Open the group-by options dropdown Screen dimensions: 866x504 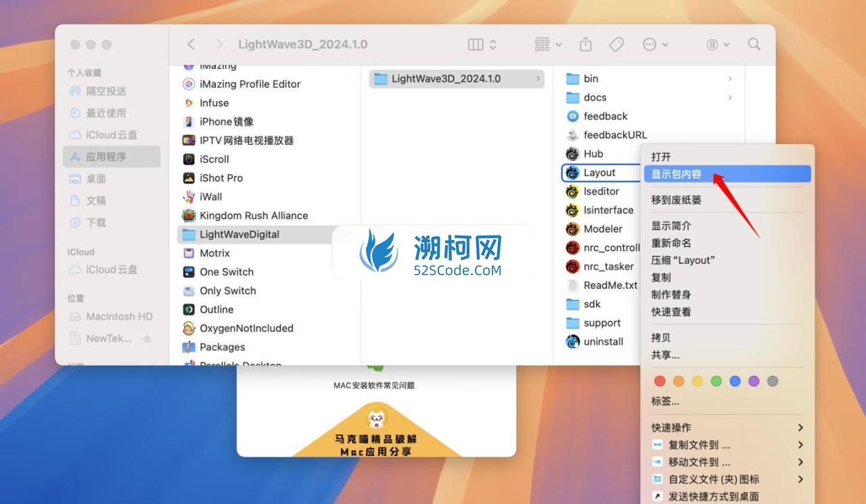tap(548, 45)
